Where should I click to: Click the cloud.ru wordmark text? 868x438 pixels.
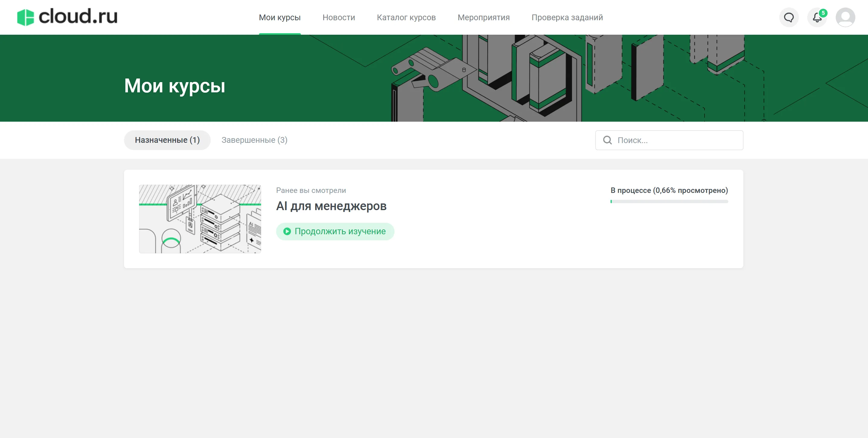coord(78,16)
